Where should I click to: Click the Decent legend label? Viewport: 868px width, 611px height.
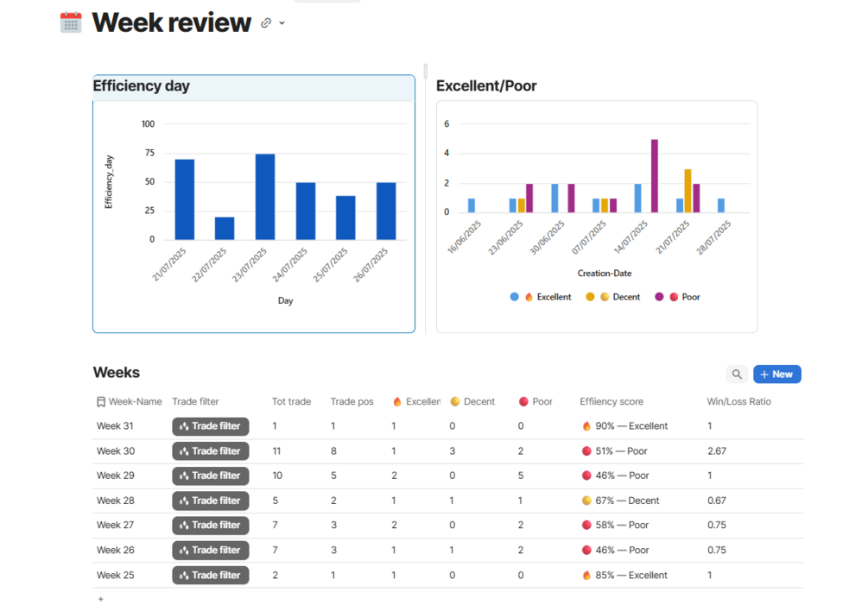(x=626, y=297)
